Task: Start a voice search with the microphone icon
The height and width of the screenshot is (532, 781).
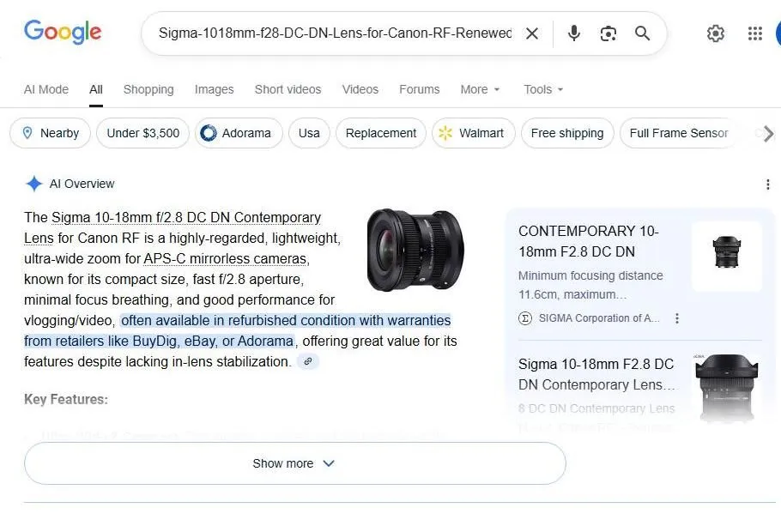Action: pos(572,33)
